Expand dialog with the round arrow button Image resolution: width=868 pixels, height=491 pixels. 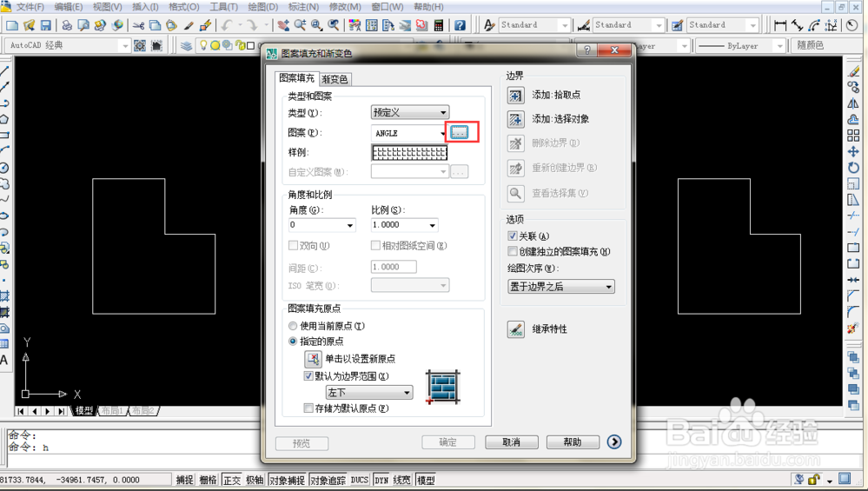(614, 442)
